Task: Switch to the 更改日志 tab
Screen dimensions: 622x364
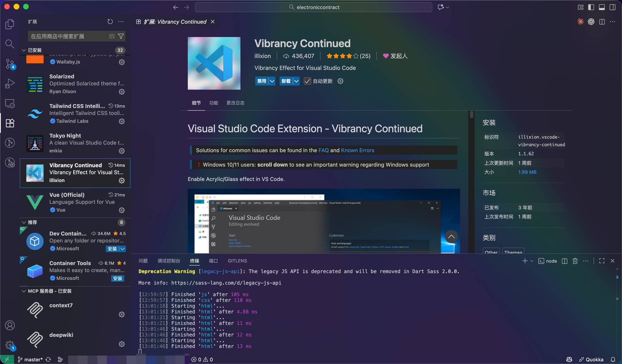Action: click(x=236, y=103)
